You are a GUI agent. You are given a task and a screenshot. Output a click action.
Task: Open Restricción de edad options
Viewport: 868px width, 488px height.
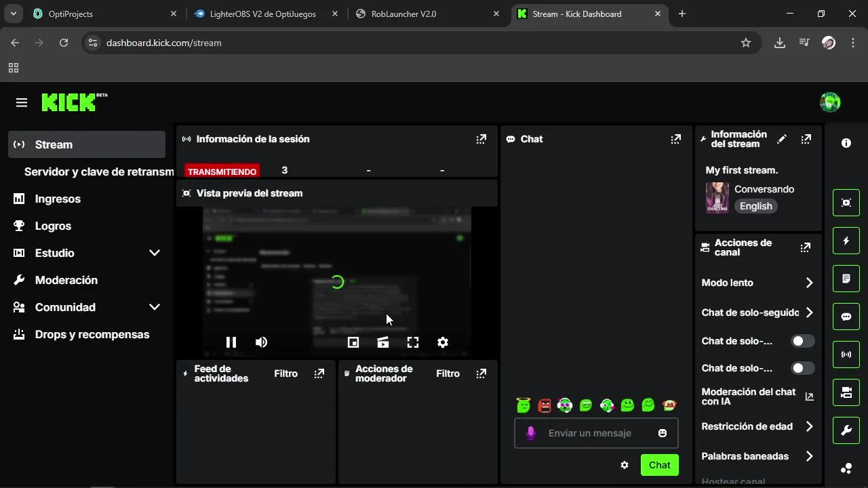757,426
